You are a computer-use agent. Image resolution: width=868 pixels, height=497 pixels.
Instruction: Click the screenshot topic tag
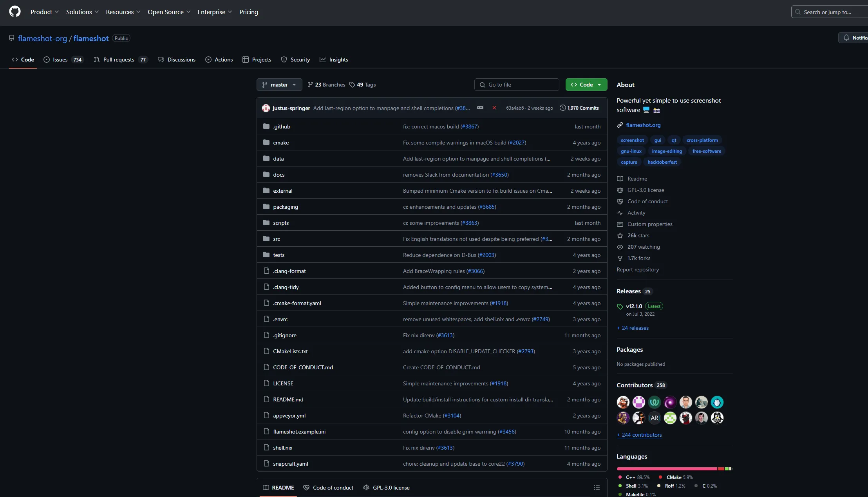632,140
